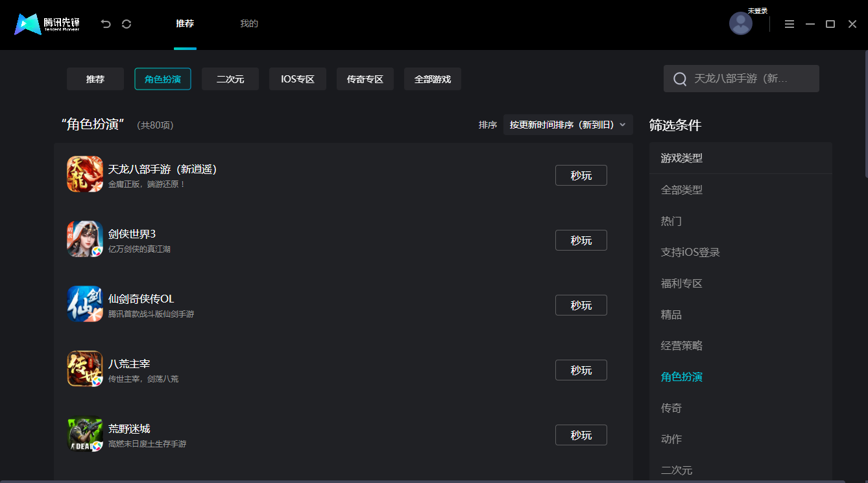This screenshot has width=868, height=483.
Task: Open the 按更新时间排序 sort dropdown
Action: pyautogui.click(x=568, y=124)
